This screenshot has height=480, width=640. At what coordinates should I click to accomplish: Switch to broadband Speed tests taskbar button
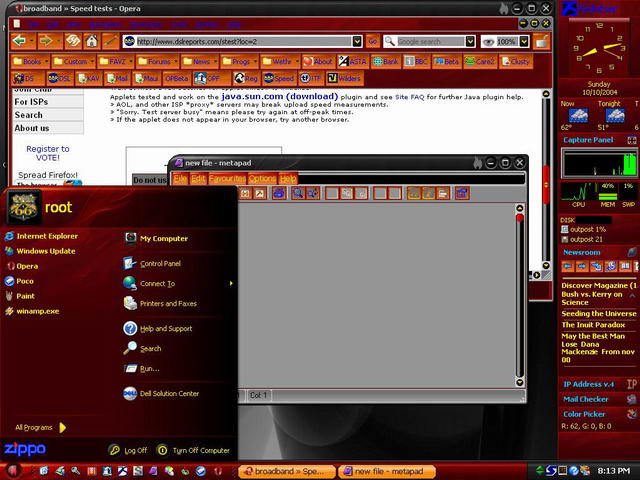287,471
